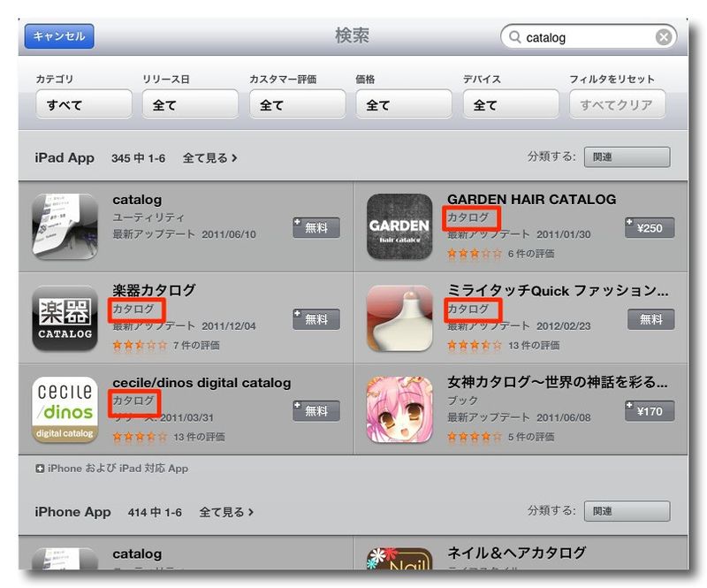Open the 楽器カタログ title
The image size is (707, 588).
(154, 290)
